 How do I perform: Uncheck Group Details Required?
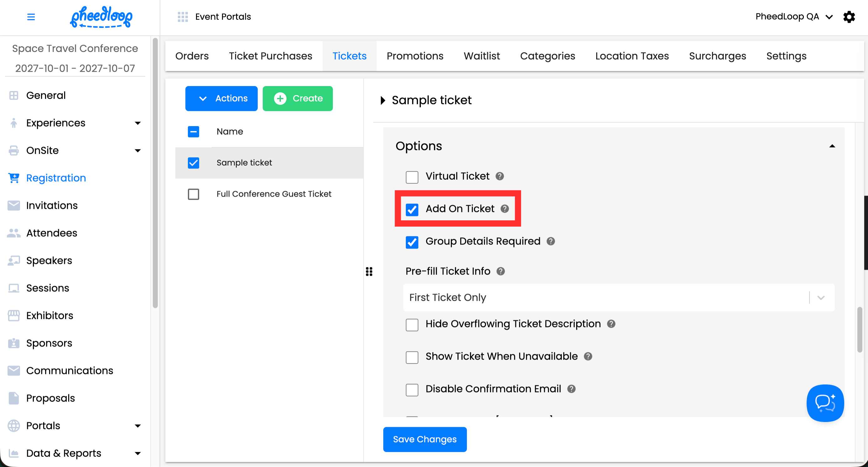(x=412, y=242)
